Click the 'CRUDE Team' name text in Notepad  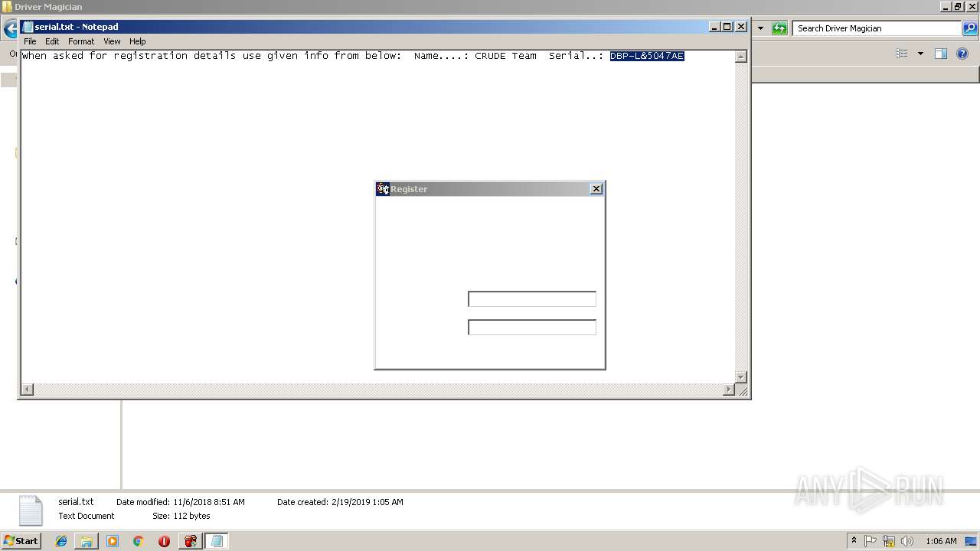[x=505, y=56]
